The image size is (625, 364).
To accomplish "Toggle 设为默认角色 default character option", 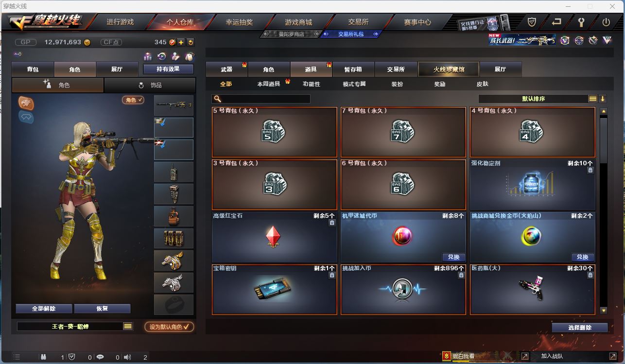I will coord(169,327).
